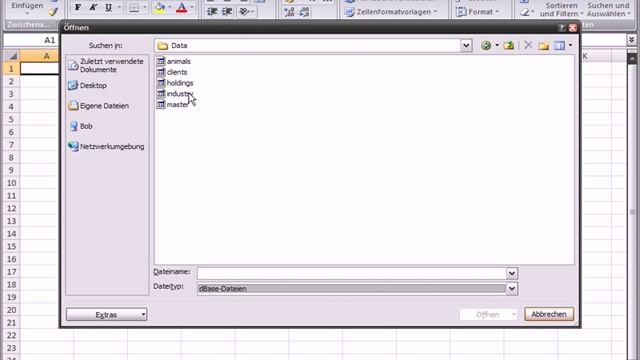Click the select-all corner of worksheet
Image resolution: width=640 pixels, height=360 pixels.
tap(11, 56)
